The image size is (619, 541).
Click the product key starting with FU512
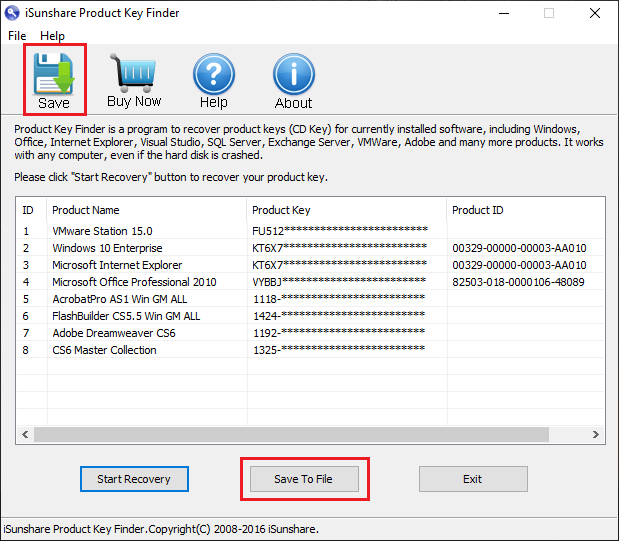(340, 230)
